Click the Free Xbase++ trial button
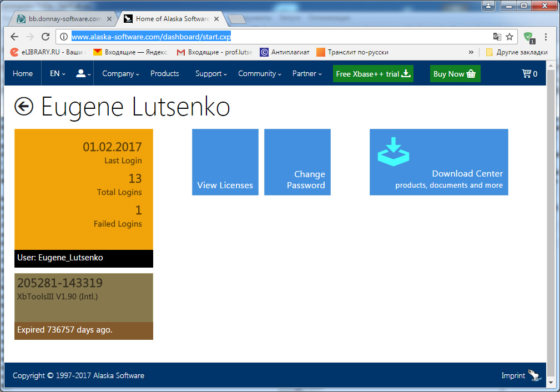560x392 pixels. pos(373,74)
